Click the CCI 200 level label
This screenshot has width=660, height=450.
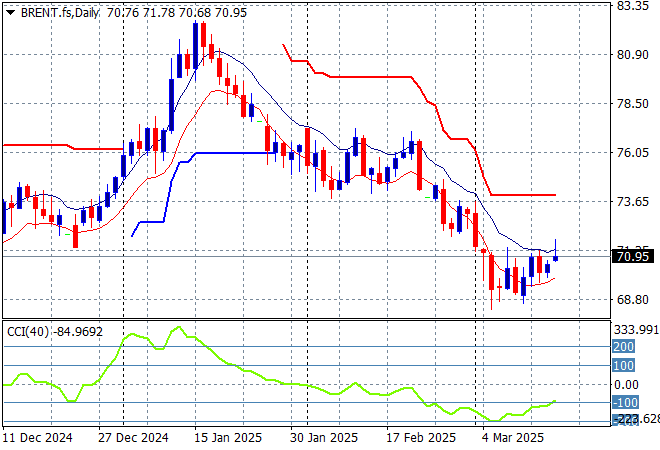click(x=623, y=346)
